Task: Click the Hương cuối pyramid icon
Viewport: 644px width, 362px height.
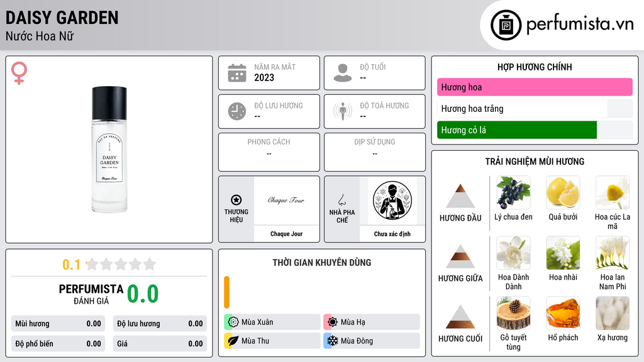Action: 460,317
